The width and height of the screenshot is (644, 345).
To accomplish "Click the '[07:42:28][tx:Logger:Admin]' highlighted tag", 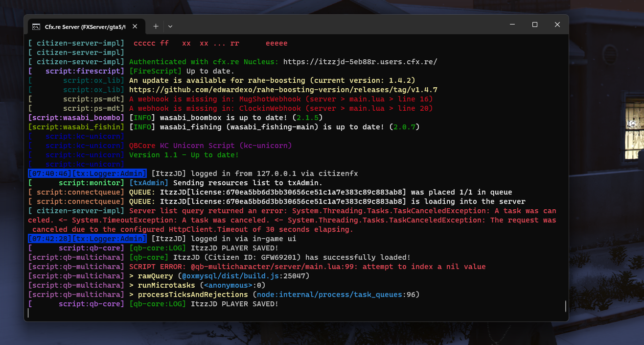I will (87, 239).
